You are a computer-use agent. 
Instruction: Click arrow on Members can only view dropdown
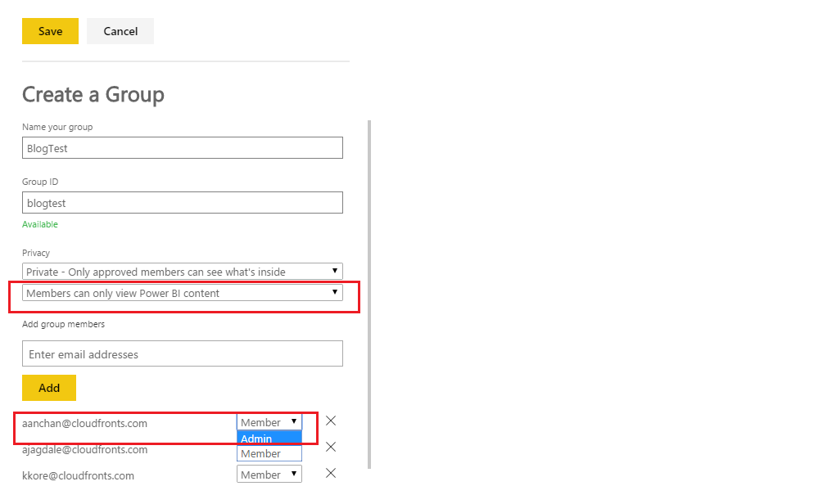334,292
